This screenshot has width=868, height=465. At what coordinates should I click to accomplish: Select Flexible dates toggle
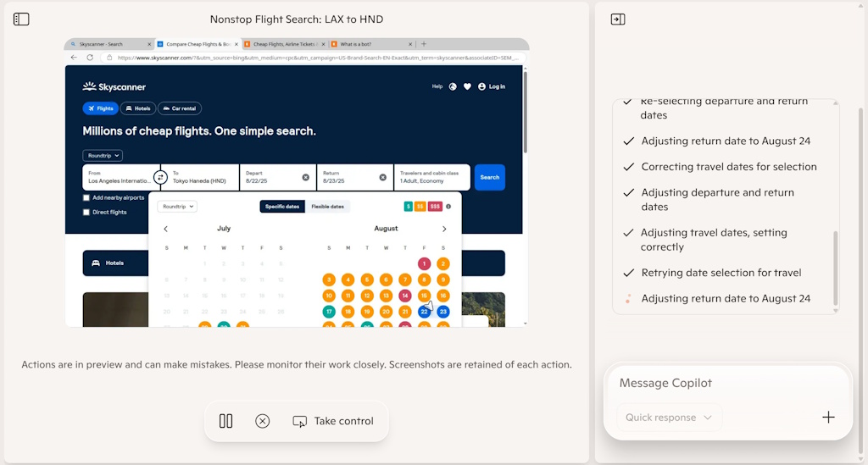(327, 207)
